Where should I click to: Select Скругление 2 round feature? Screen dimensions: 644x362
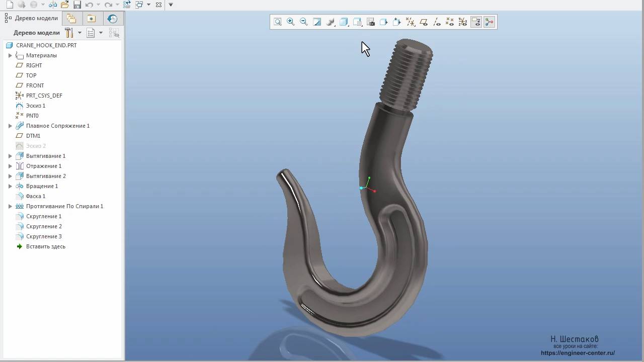coord(44,226)
